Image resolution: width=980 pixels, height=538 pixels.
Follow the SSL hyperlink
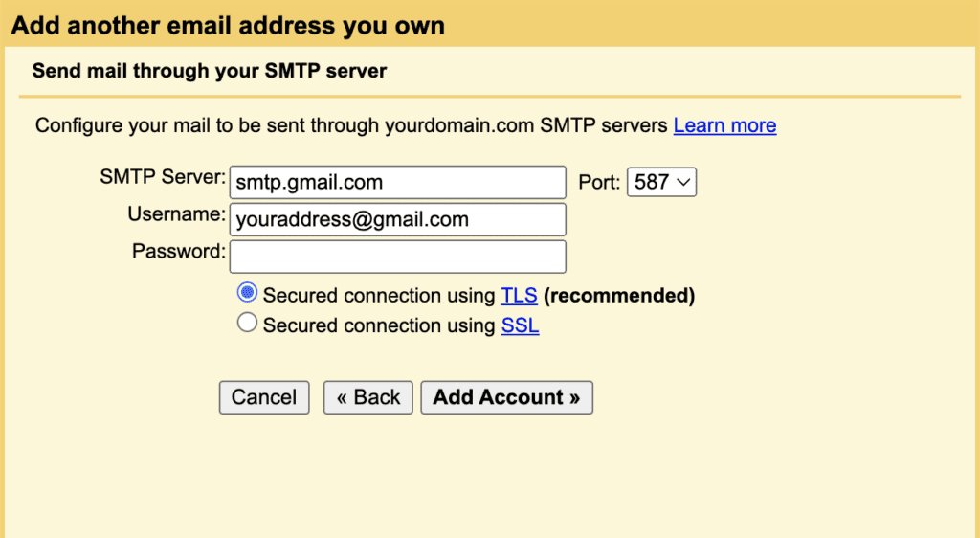click(520, 326)
